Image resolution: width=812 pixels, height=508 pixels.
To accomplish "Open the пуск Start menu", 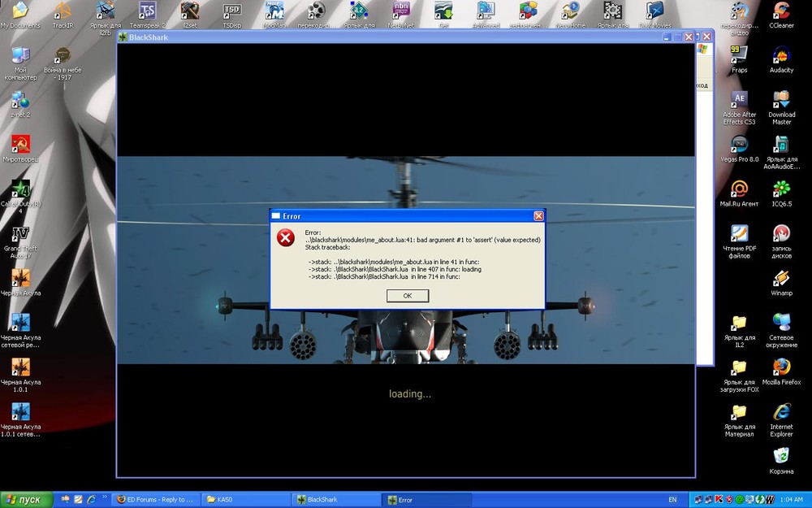I will pos(27,500).
